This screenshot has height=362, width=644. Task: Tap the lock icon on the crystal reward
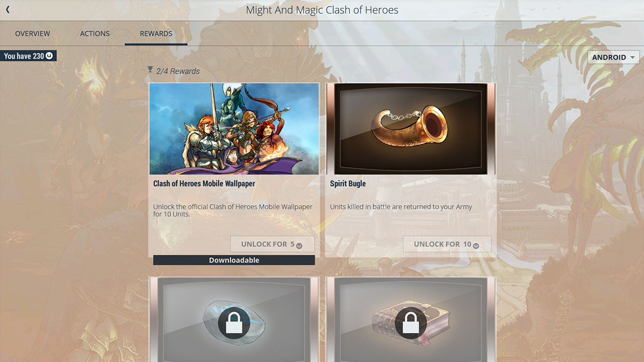click(x=234, y=322)
